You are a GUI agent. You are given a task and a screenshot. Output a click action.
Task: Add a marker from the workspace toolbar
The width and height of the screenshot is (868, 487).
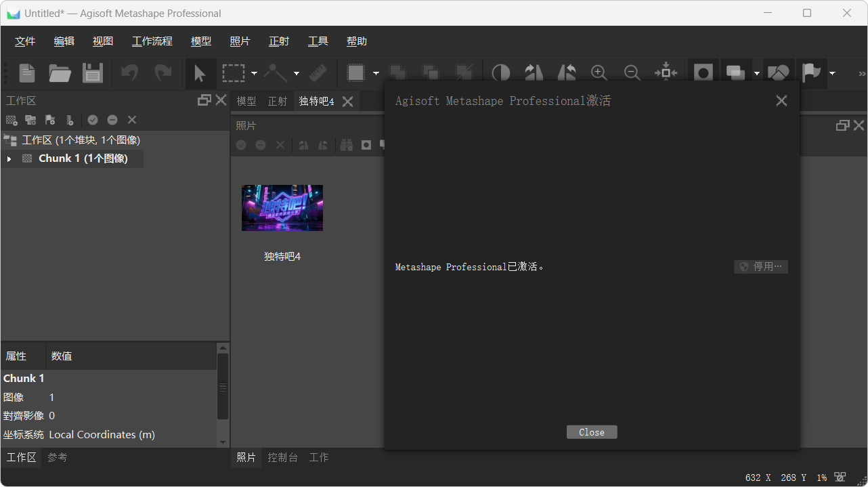click(x=50, y=120)
